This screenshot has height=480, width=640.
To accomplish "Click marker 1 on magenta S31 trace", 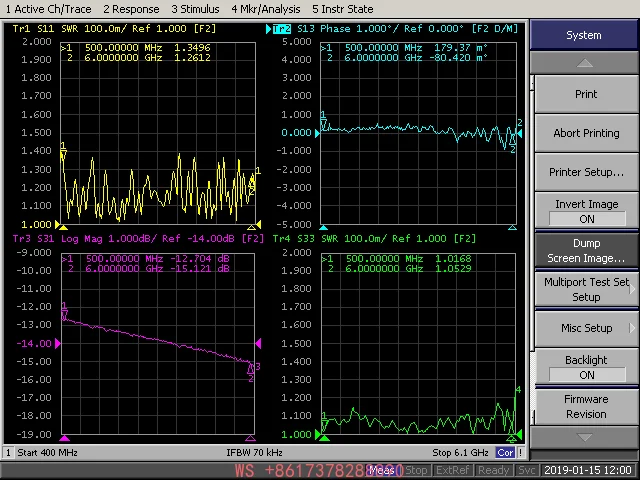I will pos(64,312).
